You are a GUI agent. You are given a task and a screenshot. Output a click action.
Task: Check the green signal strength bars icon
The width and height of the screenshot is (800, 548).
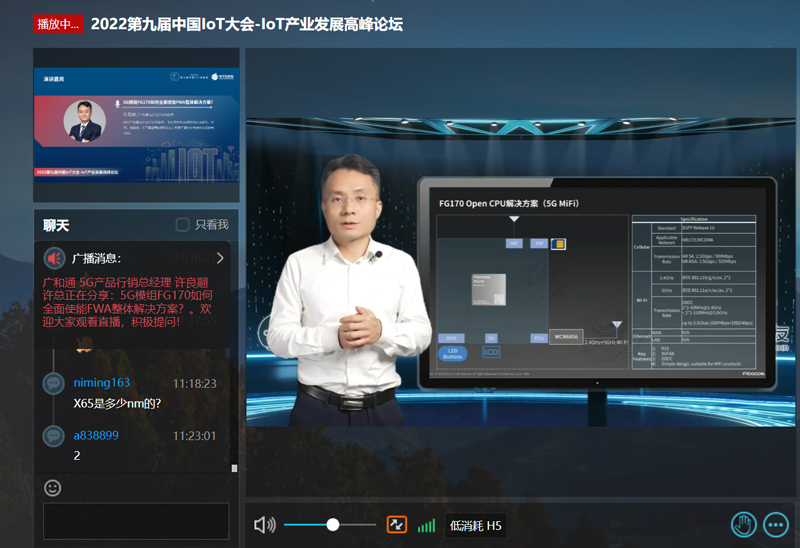[427, 525]
